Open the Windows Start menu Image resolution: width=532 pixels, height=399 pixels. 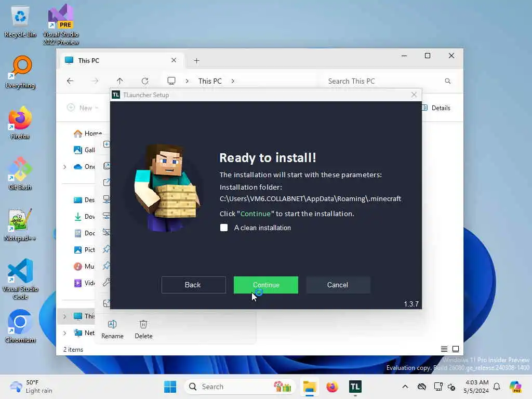pos(170,387)
